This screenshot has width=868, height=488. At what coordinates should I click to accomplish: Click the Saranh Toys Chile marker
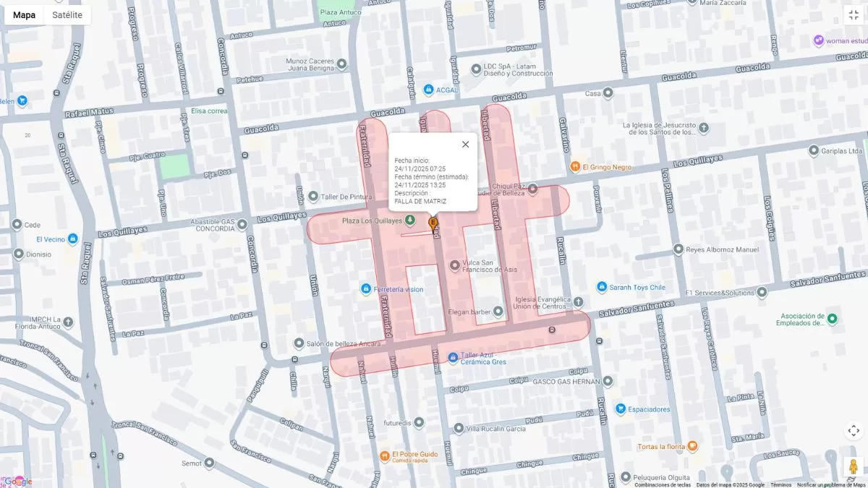pyautogui.click(x=601, y=287)
